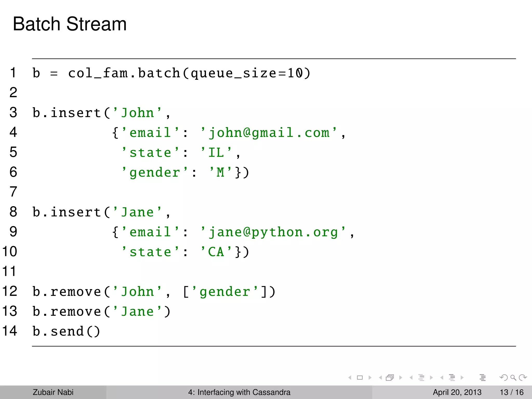
Task: Click code text b.insert('John',
Action: click(102, 113)
